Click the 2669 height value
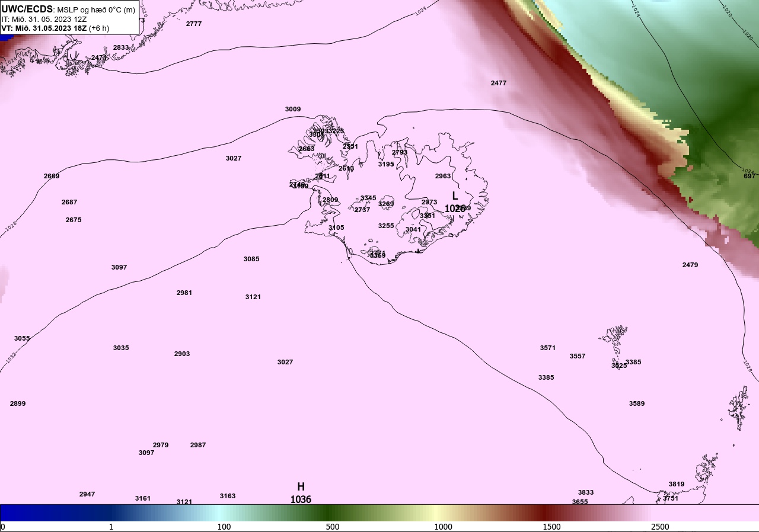Image resolution: width=759 pixels, height=532 pixels. 52,176
